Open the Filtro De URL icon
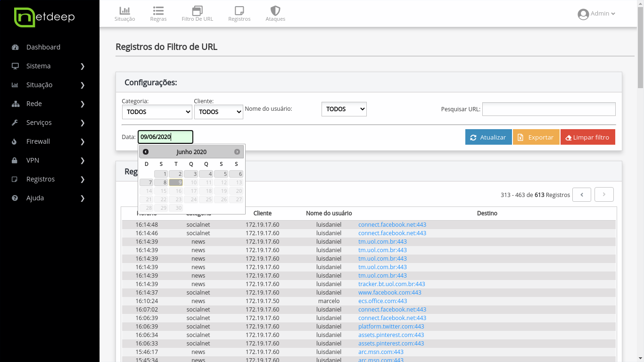Image resolution: width=644 pixels, height=362 pixels. click(197, 14)
